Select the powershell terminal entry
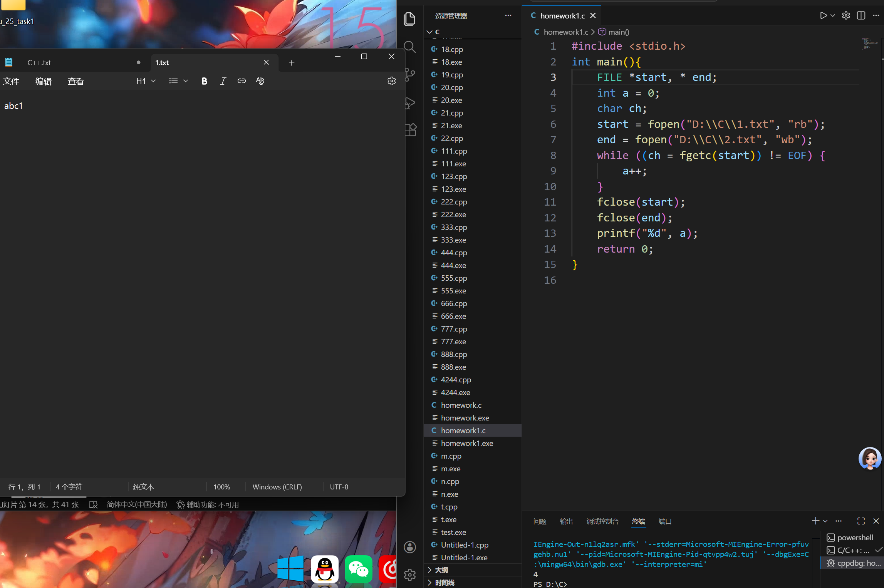The image size is (884, 588). point(854,538)
